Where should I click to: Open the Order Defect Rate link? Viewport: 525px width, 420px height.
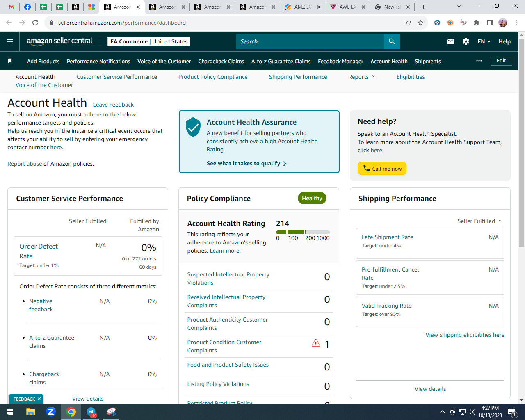coord(39,251)
